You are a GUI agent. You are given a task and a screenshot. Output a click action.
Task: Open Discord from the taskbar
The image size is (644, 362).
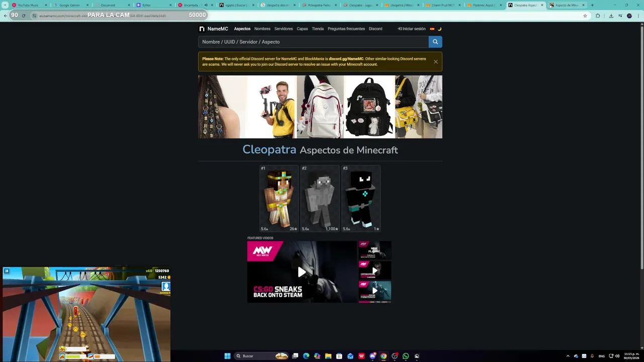(372, 356)
